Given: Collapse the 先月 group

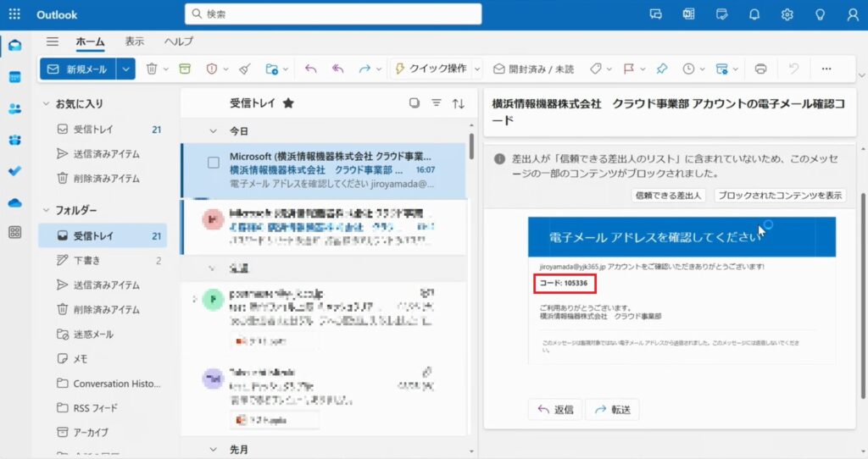Looking at the screenshot, I should (213, 450).
